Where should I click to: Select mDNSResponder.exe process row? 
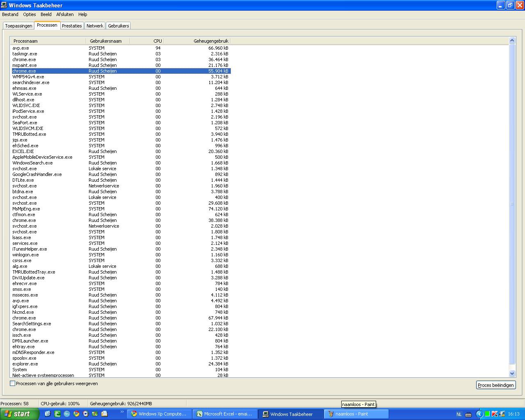[x=121, y=352]
